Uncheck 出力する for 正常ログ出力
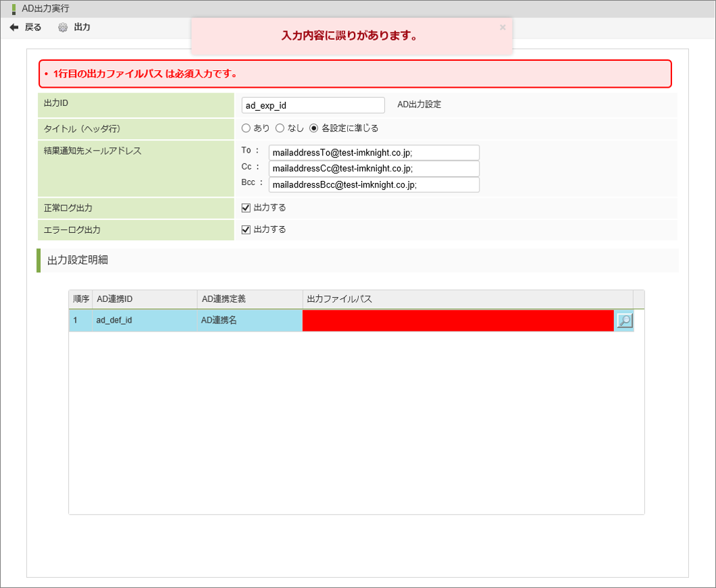The height and width of the screenshot is (588, 716). click(246, 207)
